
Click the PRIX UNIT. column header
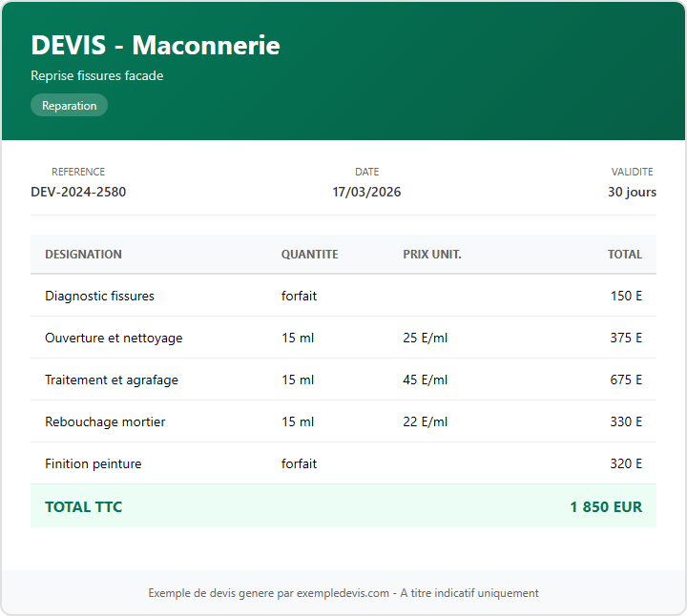[x=432, y=255]
